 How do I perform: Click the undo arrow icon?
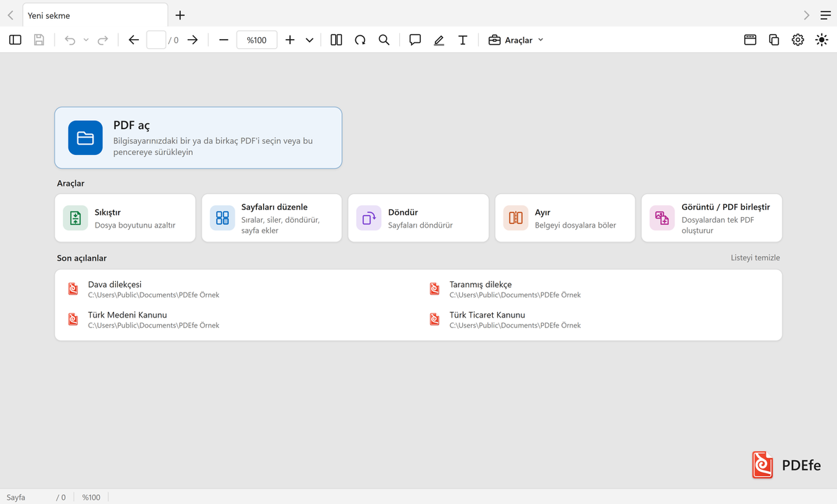(x=70, y=40)
